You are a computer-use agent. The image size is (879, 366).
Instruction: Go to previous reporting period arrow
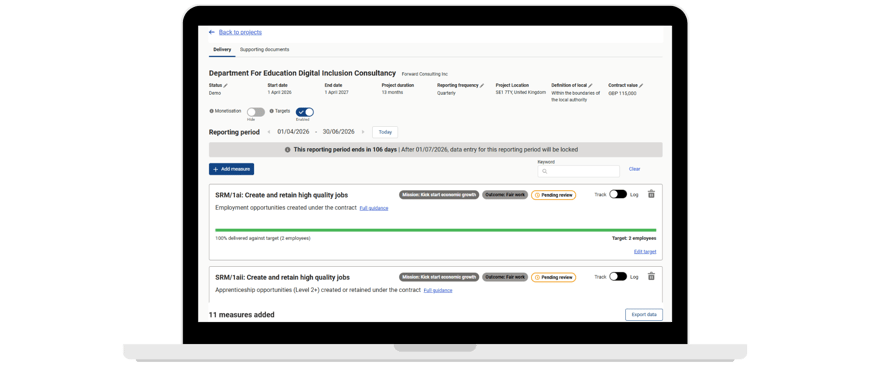(269, 132)
